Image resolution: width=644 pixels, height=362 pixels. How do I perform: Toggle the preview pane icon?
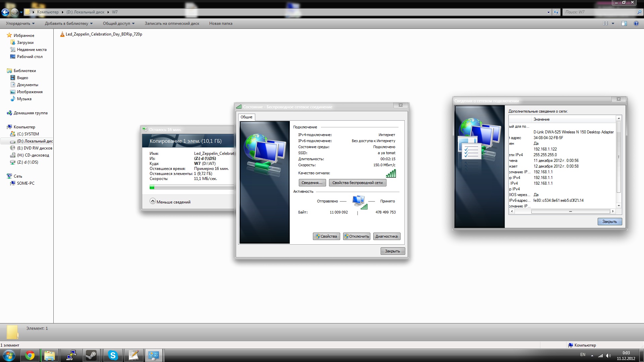click(624, 23)
